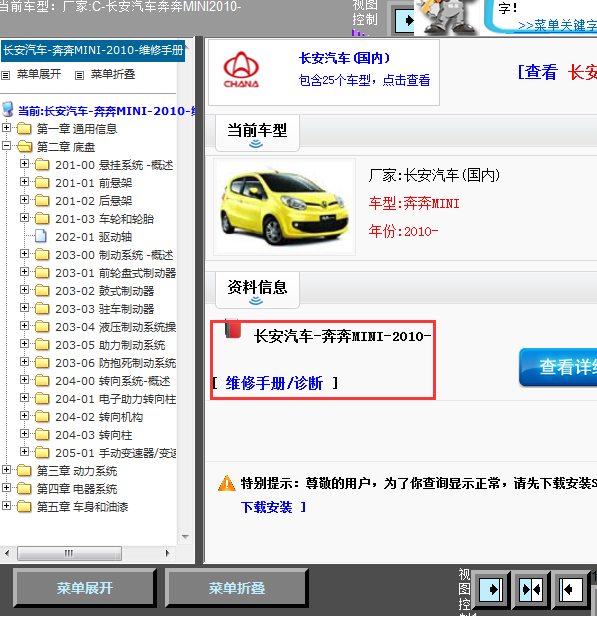This screenshot has height=620, width=597.
Task: Click folder icon of 201-01 前悬架
Action: click(x=42, y=182)
